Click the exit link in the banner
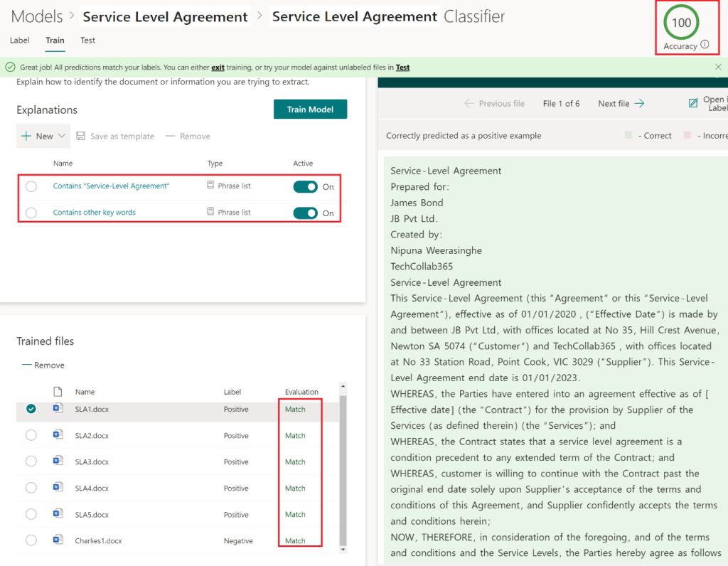Screen dimensions: 728x566 coord(218,68)
